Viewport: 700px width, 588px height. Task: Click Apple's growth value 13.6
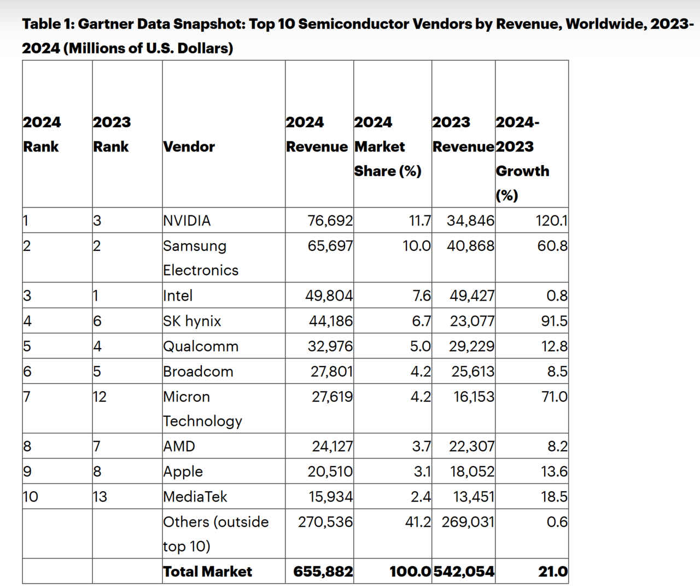click(x=555, y=471)
